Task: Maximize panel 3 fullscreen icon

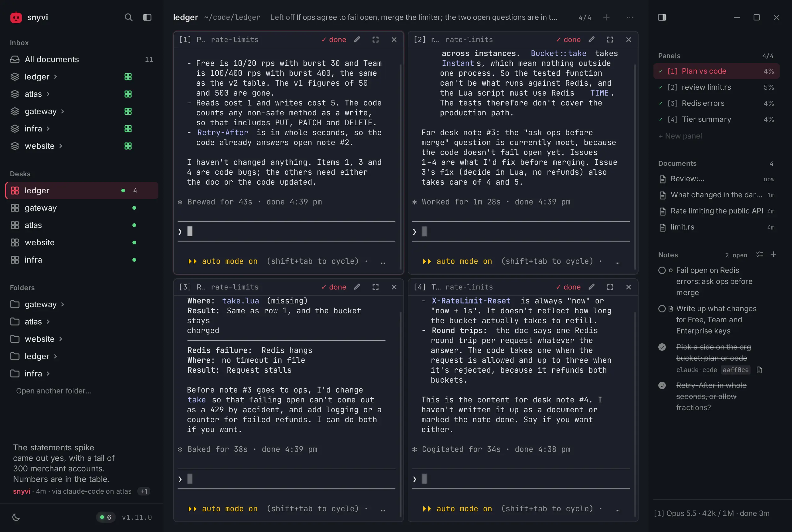Action: click(375, 287)
